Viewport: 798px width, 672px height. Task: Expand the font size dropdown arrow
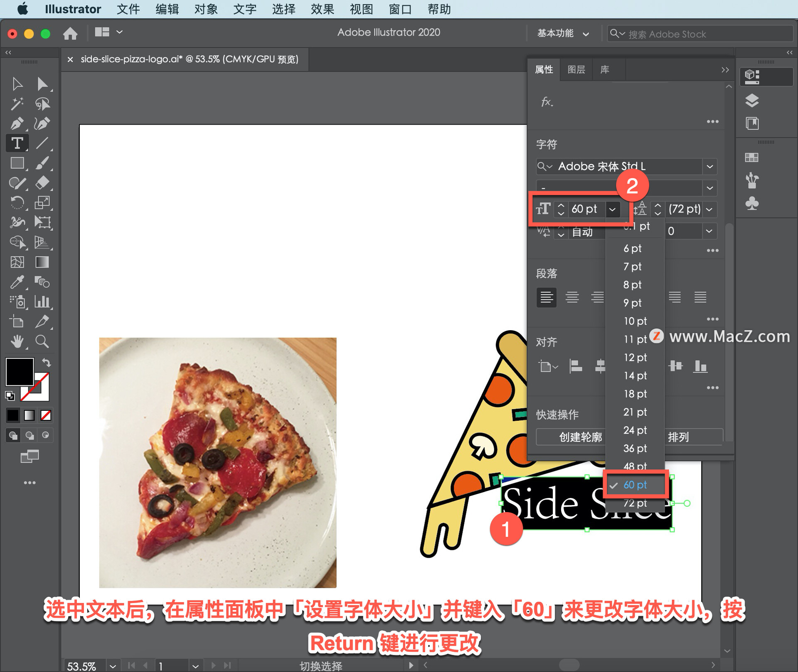[612, 209]
